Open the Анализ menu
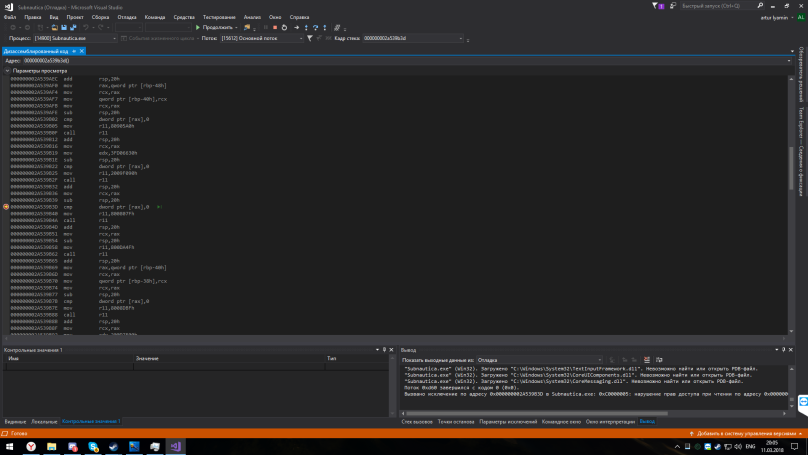The image size is (808, 455). click(252, 17)
